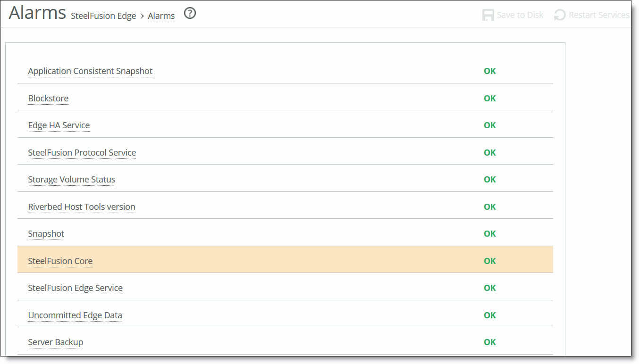Select the Alarms breadcrumb item
The height and width of the screenshot is (364, 639).
tap(161, 16)
